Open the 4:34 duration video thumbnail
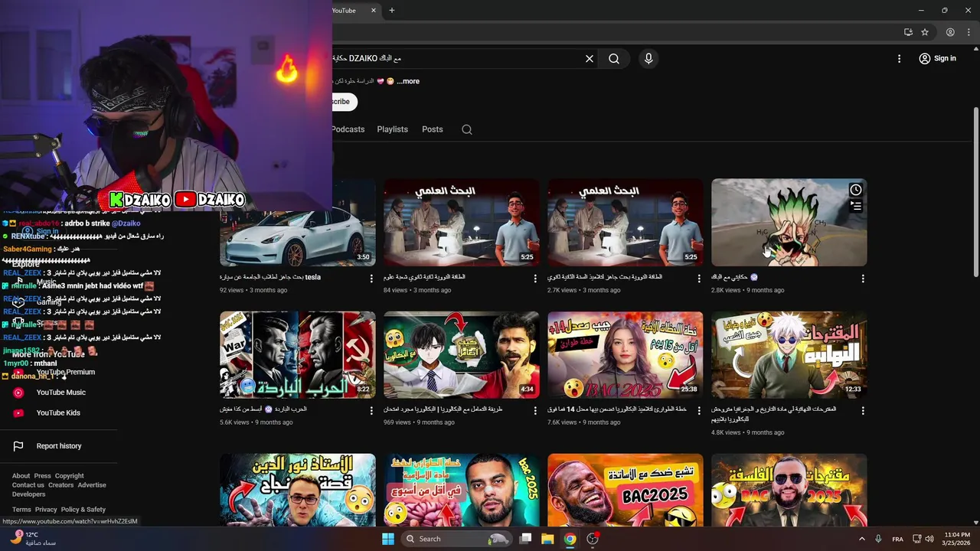This screenshot has width=980, height=551. [461, 355]
